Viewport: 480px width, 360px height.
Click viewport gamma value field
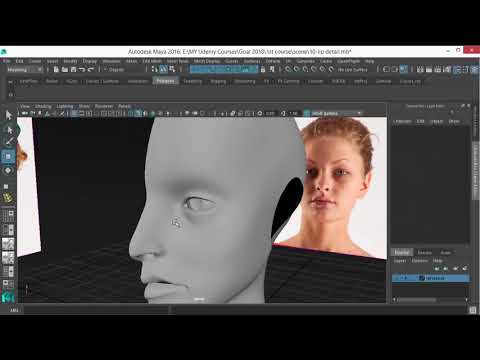[x=293, y=113]
